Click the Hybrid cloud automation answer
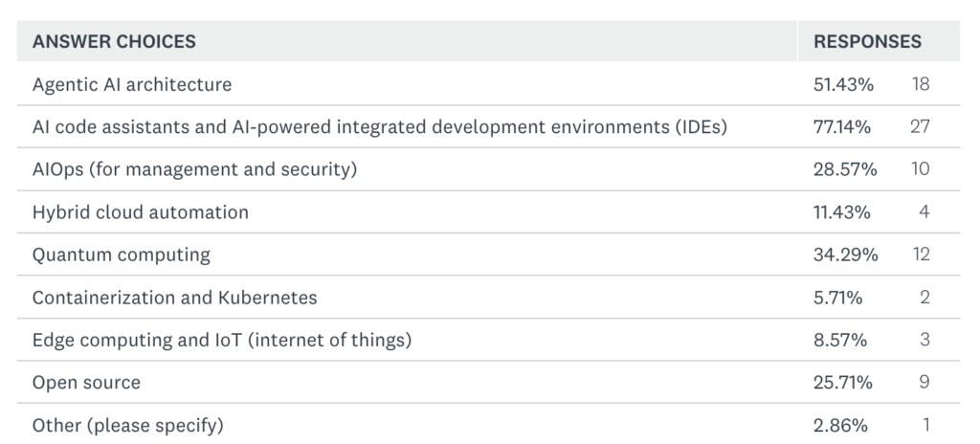 coord(141,212)
